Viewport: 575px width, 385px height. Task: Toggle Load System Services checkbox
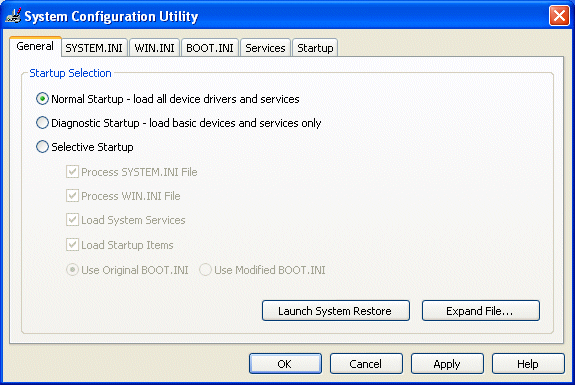coord(72,220)
